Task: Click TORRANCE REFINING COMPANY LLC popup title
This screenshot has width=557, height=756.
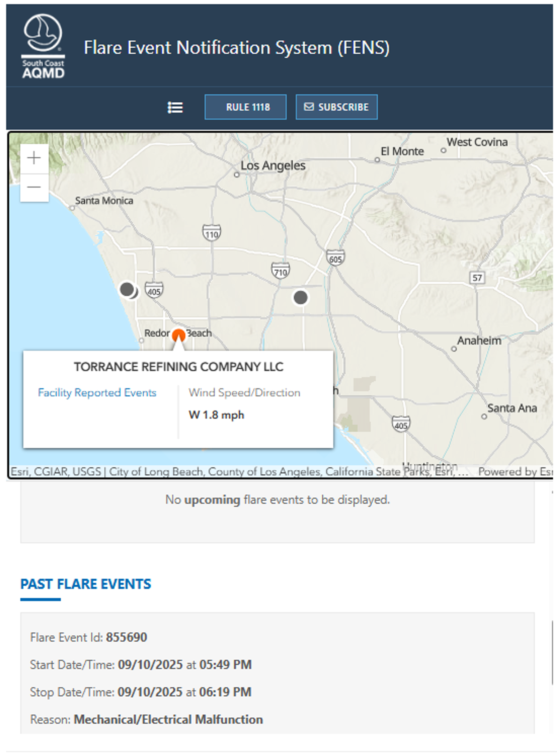Action: (178, 367)
